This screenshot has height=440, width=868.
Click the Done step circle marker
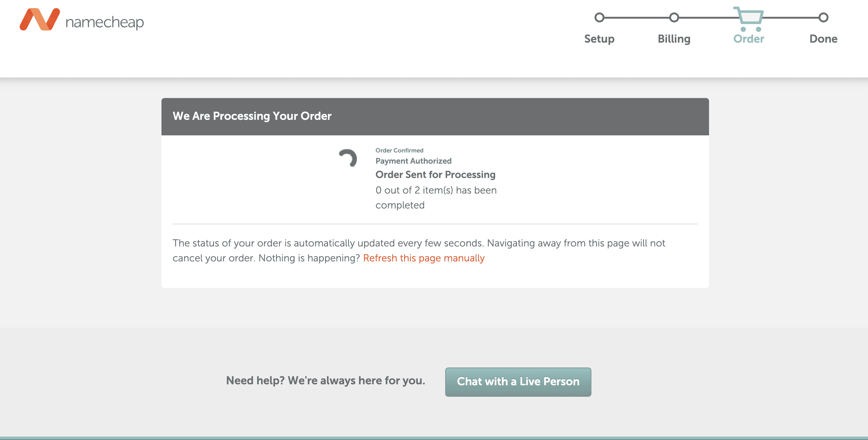[823, 17]
